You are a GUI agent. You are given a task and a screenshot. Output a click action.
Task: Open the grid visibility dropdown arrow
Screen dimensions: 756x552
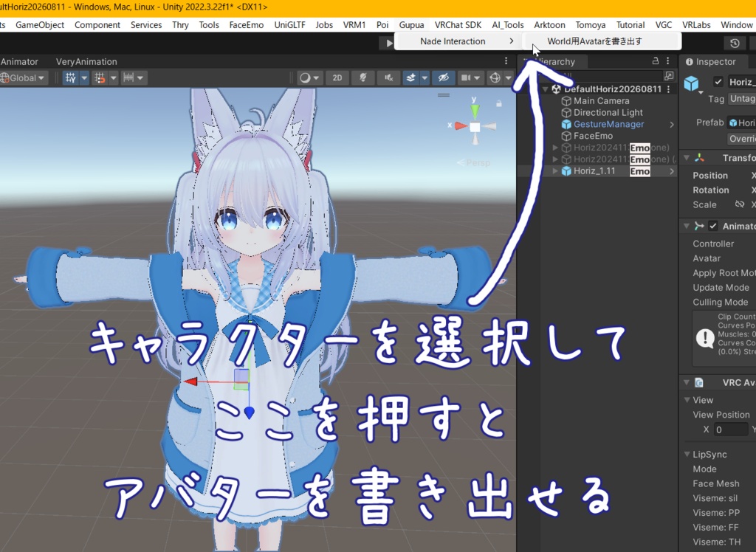[x=84, y=77]
